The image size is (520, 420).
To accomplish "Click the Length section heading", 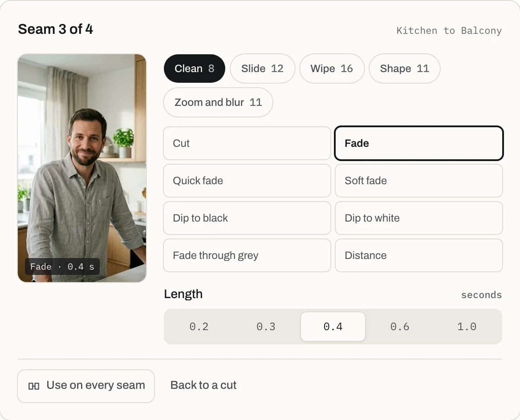I will coord(183,294).
